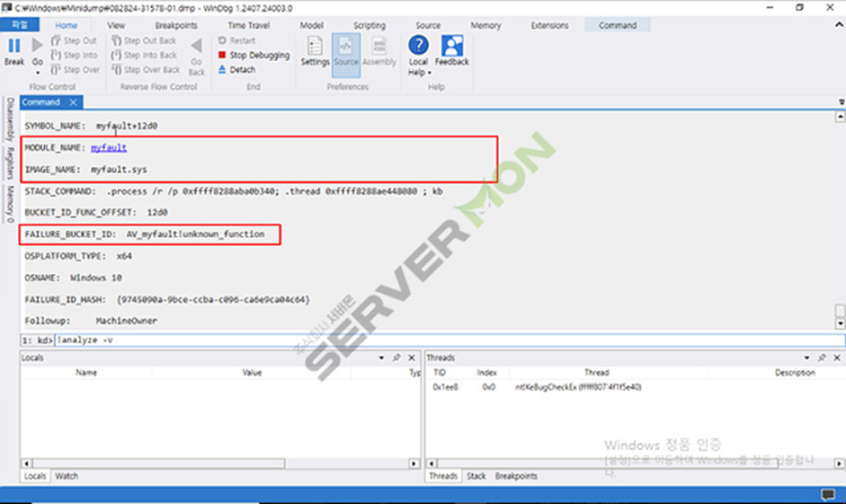This screenshot has width=846, height=504.
Task: Click the Restart debugging button
Action: (236, 40)
